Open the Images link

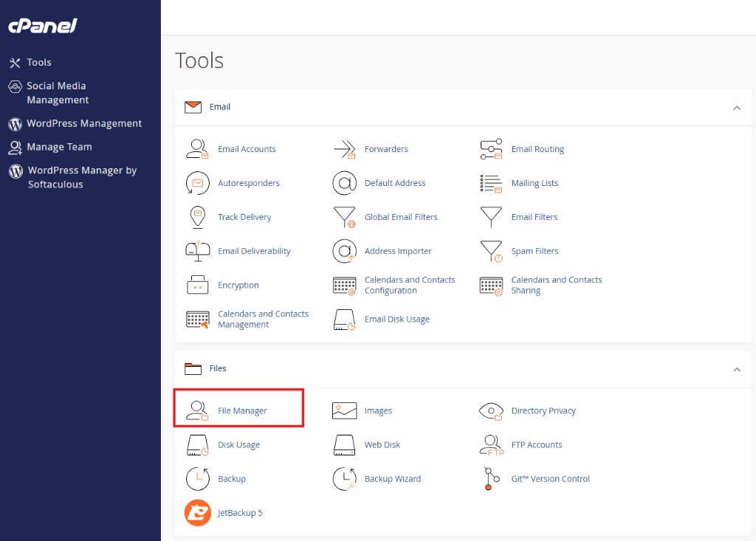[x=378, y=411]
